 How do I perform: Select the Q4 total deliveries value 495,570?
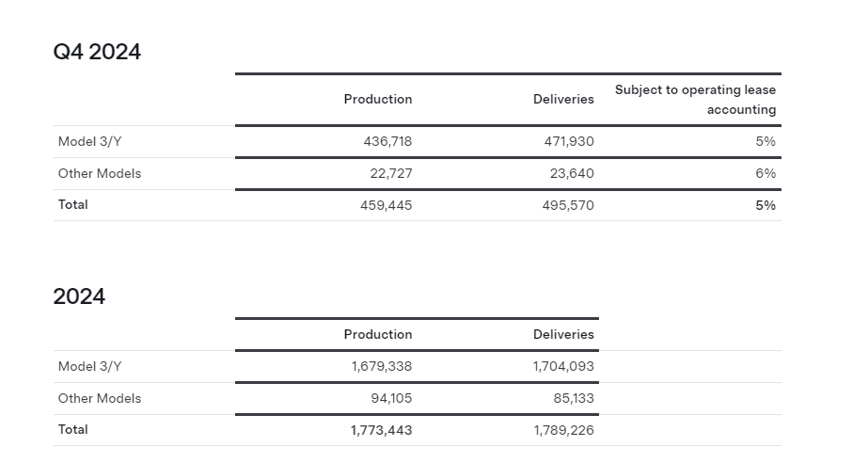coord(568,205)
